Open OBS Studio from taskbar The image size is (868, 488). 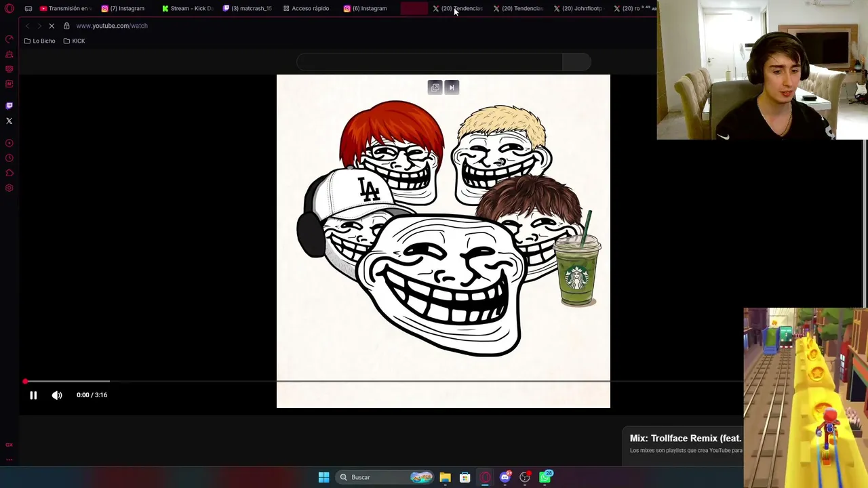525,477
